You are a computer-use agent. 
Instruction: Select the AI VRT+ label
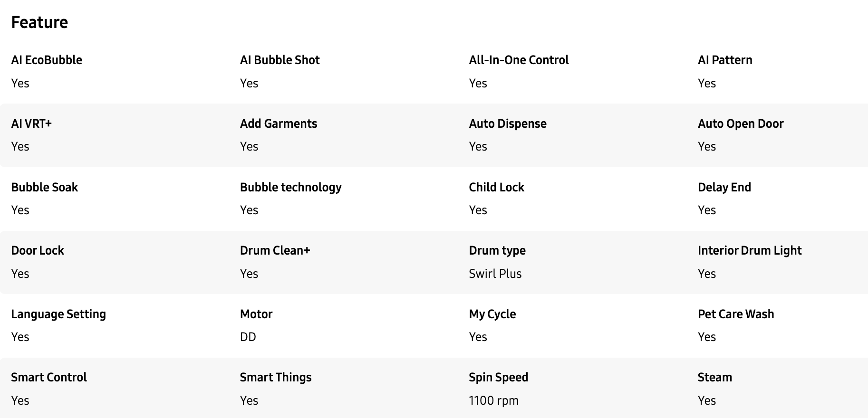[x=31, y=123]
